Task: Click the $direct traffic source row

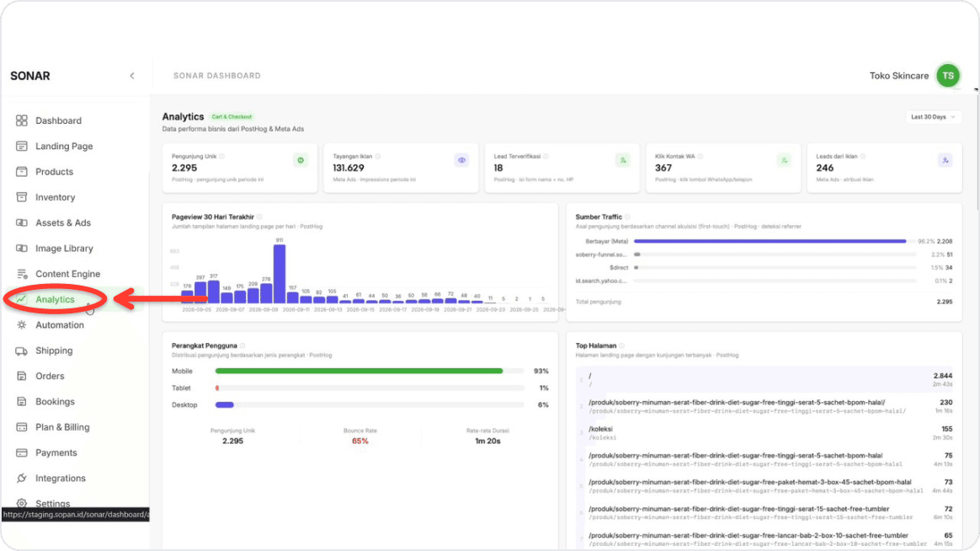Action: pyautogui.click(x=764, y=268)
